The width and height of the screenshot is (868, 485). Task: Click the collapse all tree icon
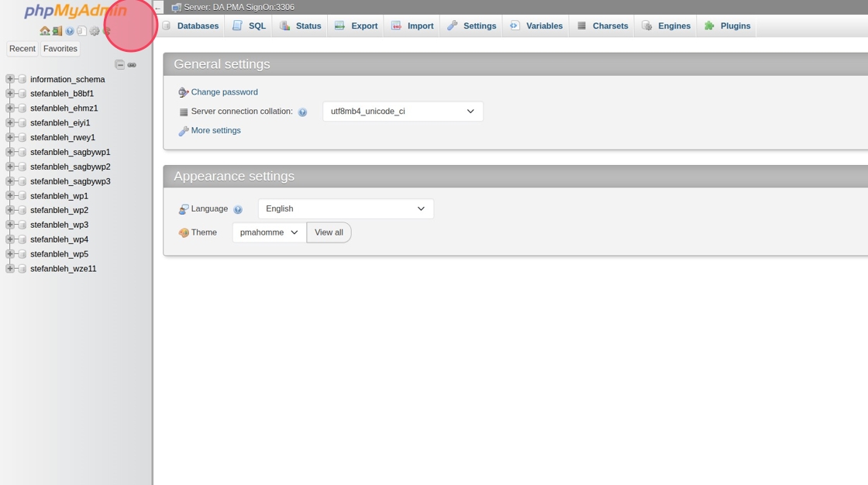pyautogui.click(x=119, y=65)
